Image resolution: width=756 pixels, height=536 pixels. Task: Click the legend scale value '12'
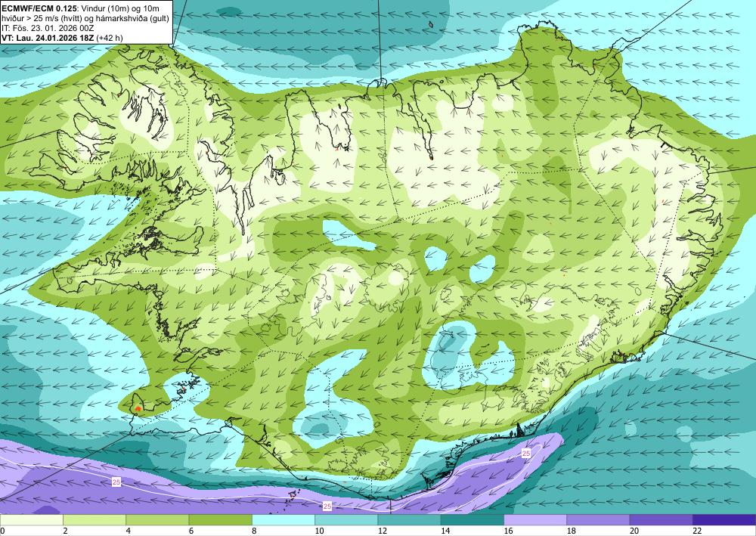382,531
